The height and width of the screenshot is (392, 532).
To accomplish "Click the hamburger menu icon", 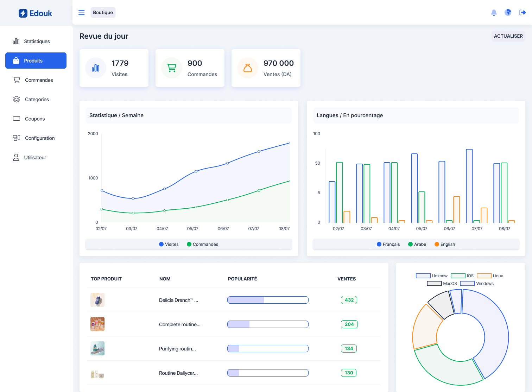I will (81, 13).
